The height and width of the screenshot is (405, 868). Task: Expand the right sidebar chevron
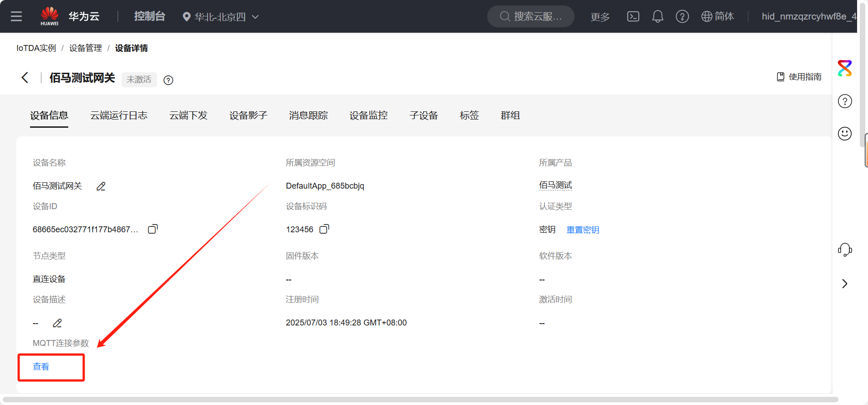(844, 284)
